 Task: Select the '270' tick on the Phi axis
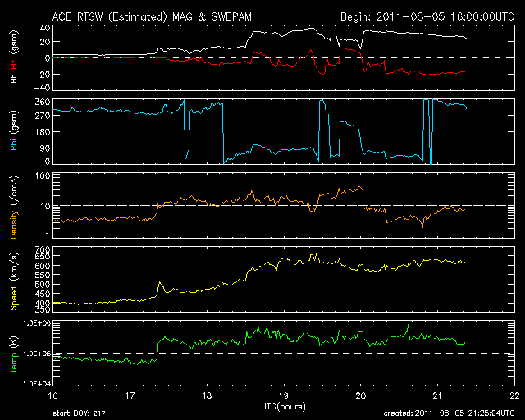43,116
